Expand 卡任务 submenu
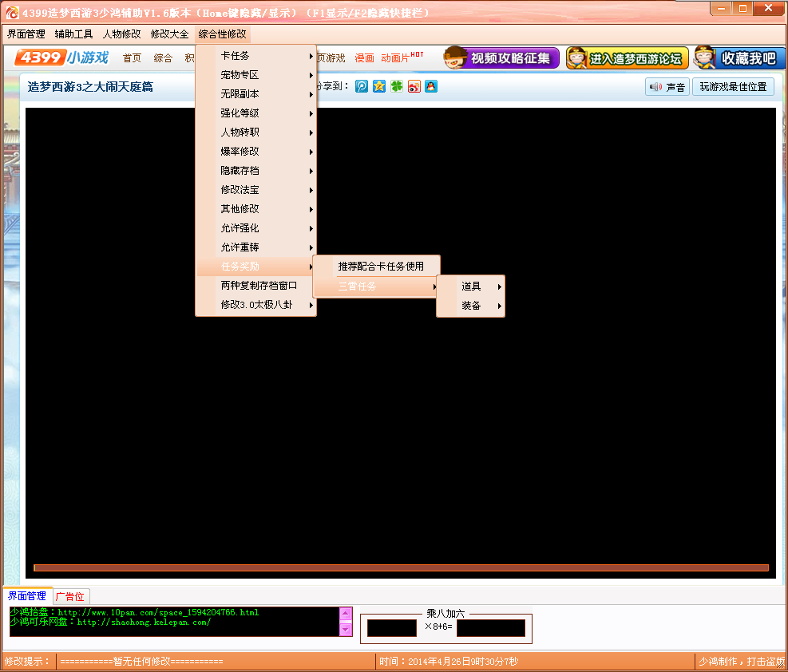The height and width of the screenshot is (672, 788). click(256, 56)
